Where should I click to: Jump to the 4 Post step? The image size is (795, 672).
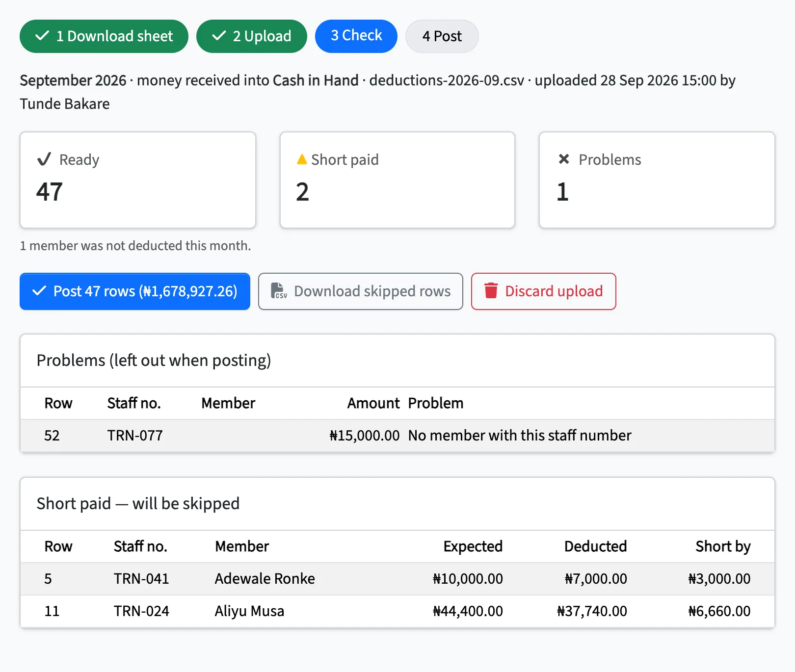click(442, 36)
